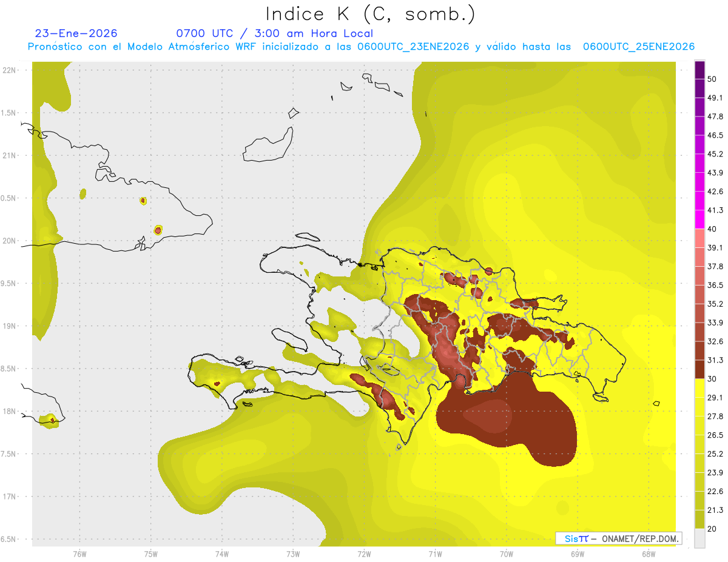The width and height of the screenshot is (728, 562).
Task: Click legend value '50'
Action: click(713, 79)
